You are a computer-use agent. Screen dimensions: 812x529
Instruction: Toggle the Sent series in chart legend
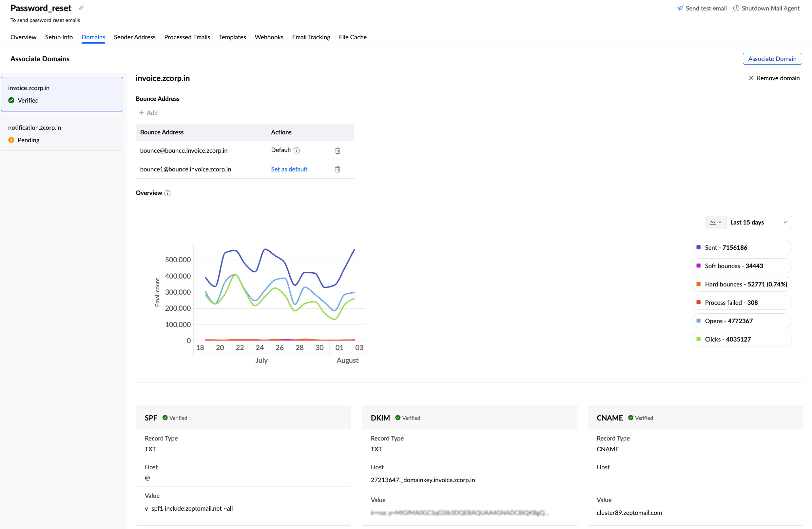[741, 247]
